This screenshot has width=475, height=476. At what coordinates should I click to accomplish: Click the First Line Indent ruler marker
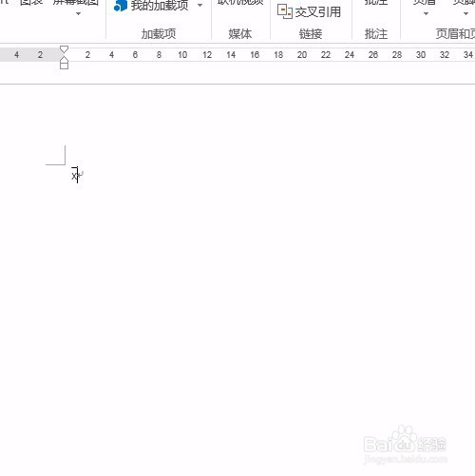64,49
